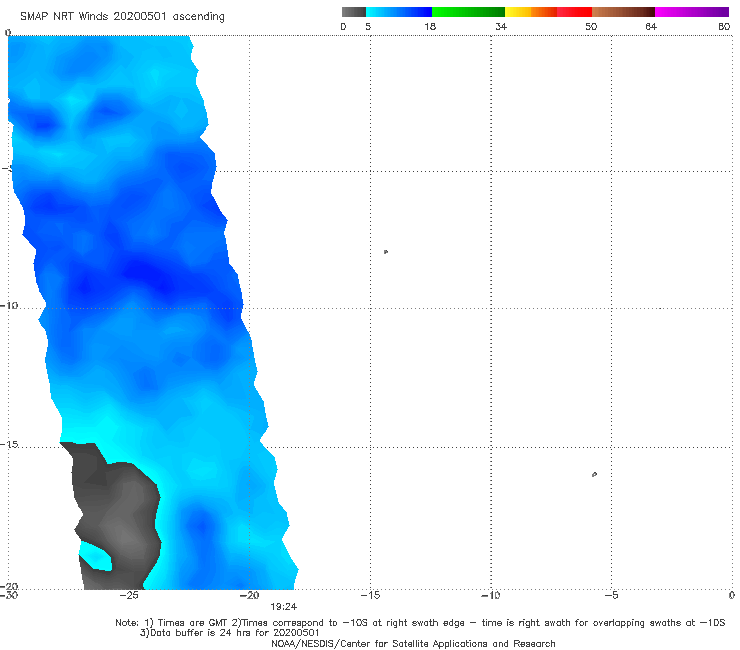The width and height of the screenshot is (740, 650).
Task: Click the note line 'Data buffer is 24 hrs'
Action: 229,633
